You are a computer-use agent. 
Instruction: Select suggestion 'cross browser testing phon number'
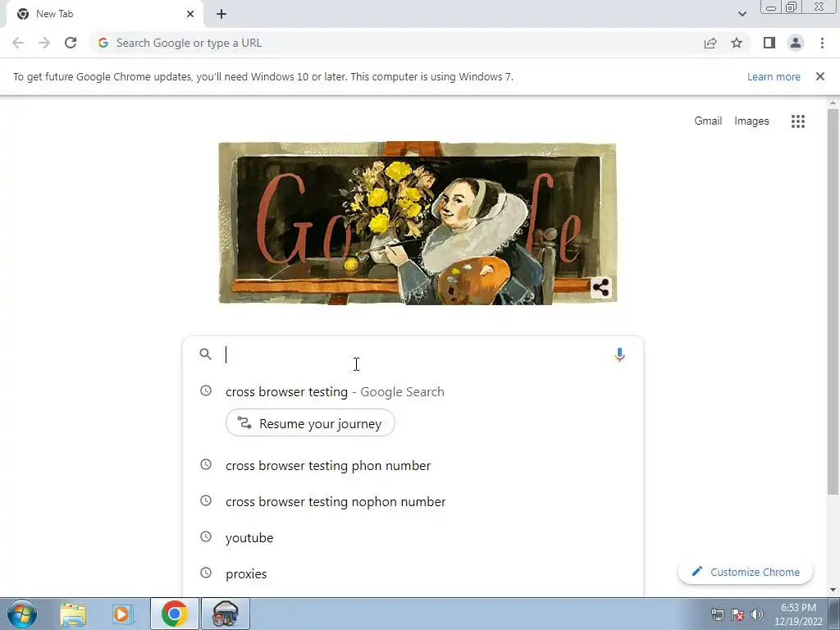413,466
